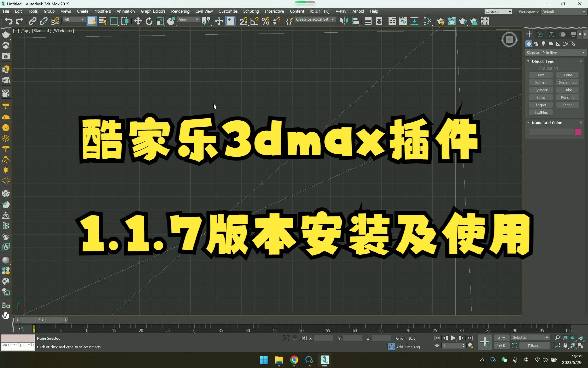
Task: Click the time slider 0/100 handle
Action: click(42, 320)
